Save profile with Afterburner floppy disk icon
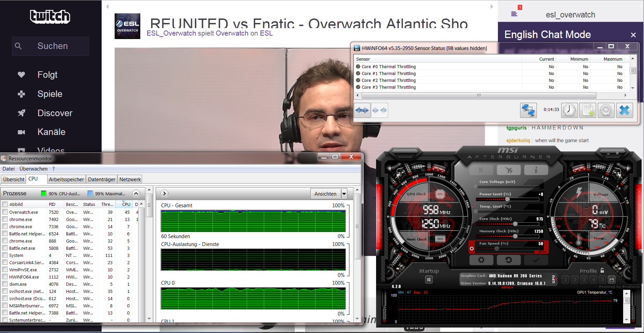This screenshot has width=644, height=333. [x=612, y=280]
